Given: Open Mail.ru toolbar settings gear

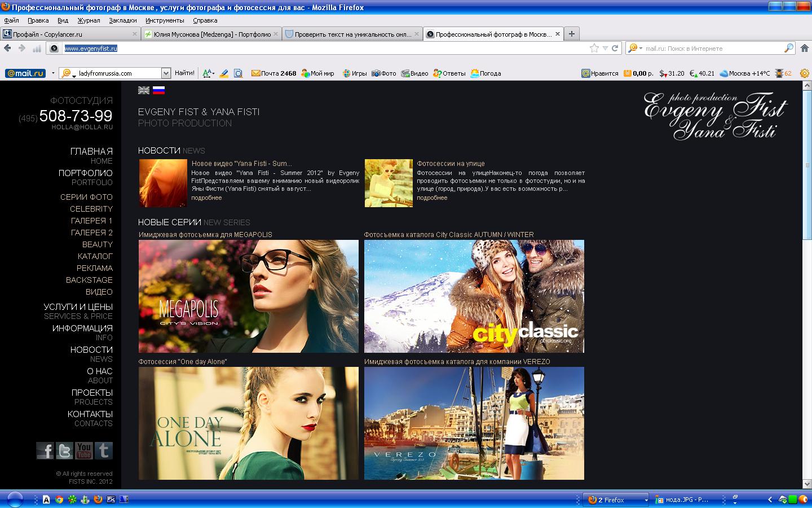Looking at the screenshot, I should [805, 73].
